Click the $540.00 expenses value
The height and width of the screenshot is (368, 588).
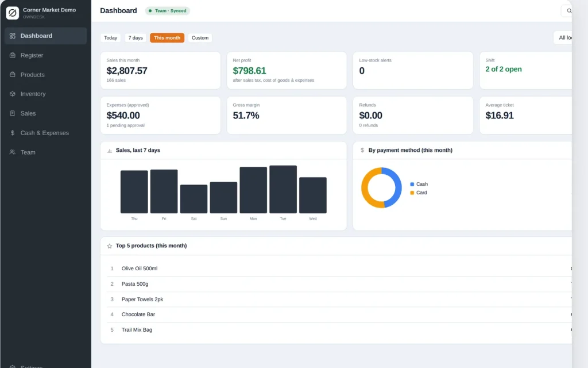click(x=123, y=115)
